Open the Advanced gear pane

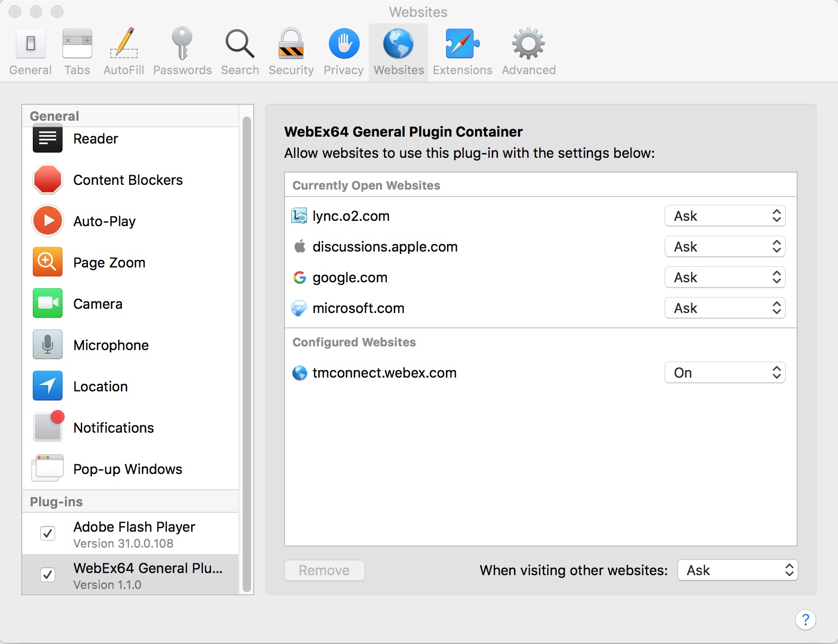click(528, 43)
